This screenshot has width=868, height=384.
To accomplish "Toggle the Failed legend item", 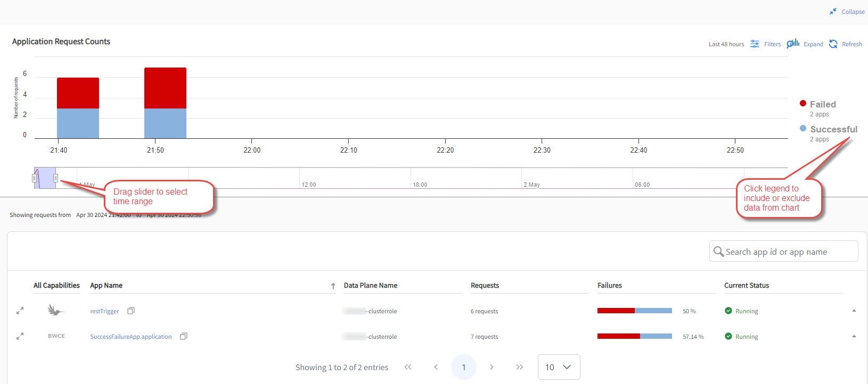I will (x=822, y=104).
